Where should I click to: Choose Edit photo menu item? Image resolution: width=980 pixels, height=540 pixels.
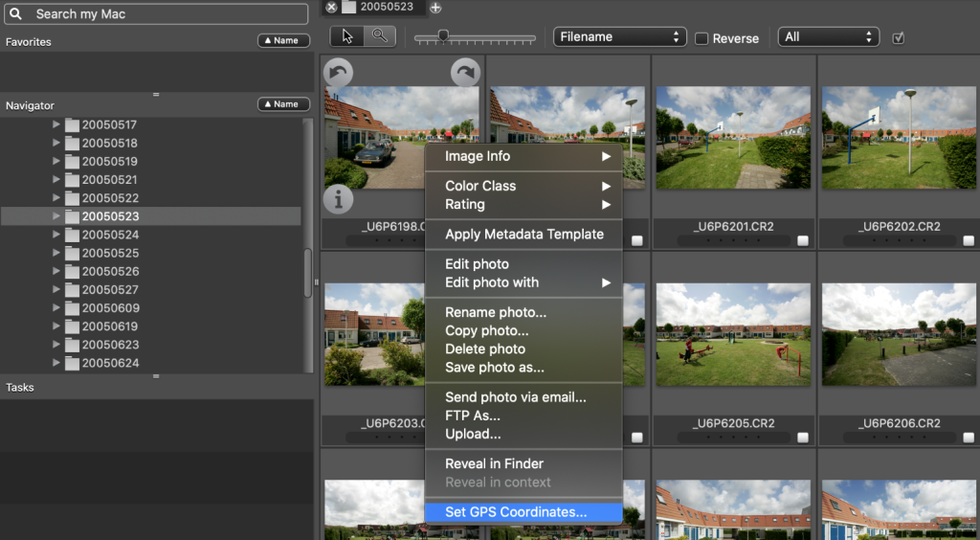click(x=523, y=263)
